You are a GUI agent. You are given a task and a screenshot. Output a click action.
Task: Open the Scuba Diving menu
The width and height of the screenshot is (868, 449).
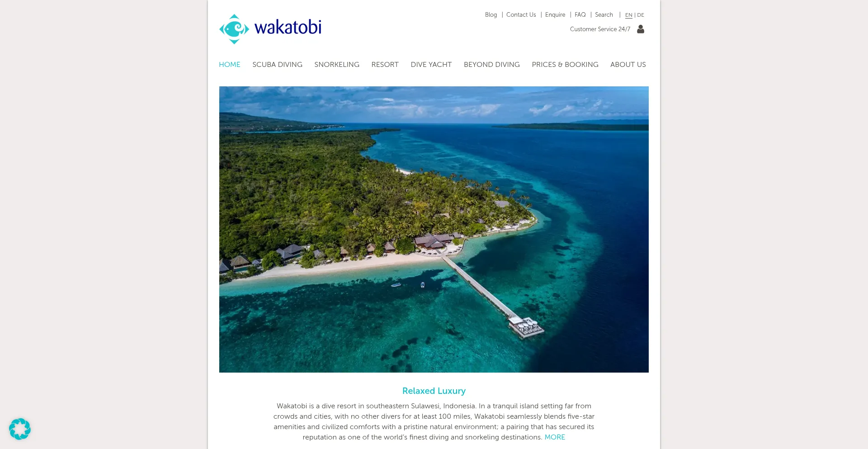pos(277,65)
